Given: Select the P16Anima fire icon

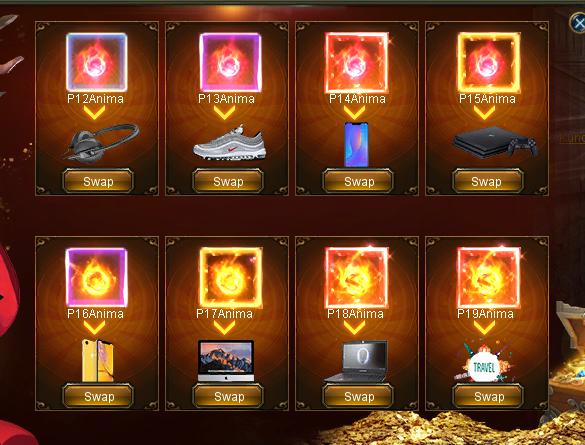Looking at the screenshot, I should pos(97,278).
